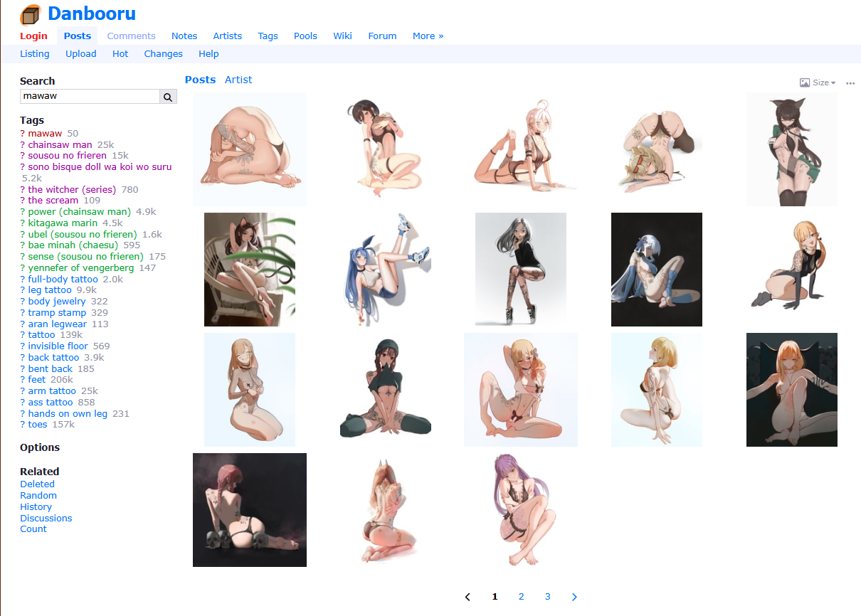This screenshot has height=616, width=861.
Task: Open the body jewelry tag
Action: (57, 302)
